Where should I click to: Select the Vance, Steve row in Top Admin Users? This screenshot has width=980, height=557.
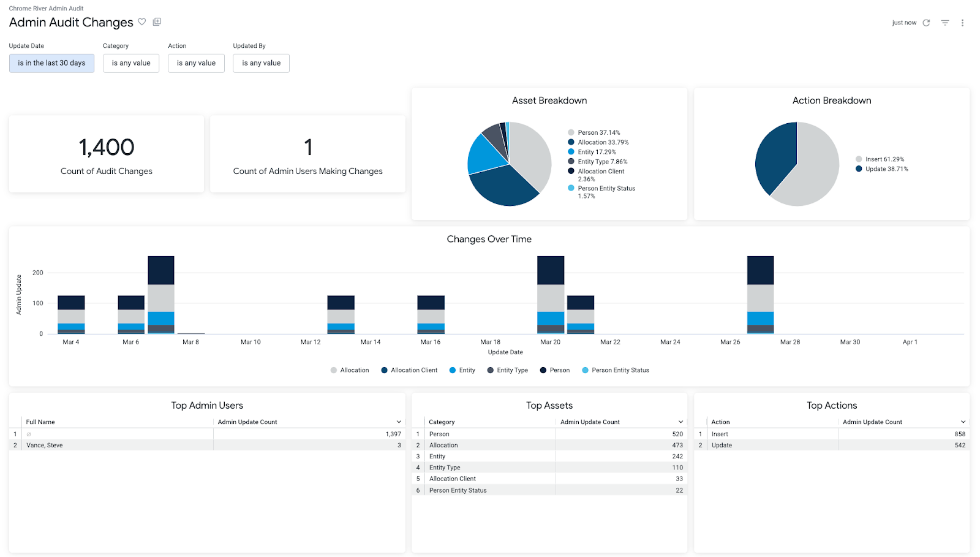click(x=44, y=445)
